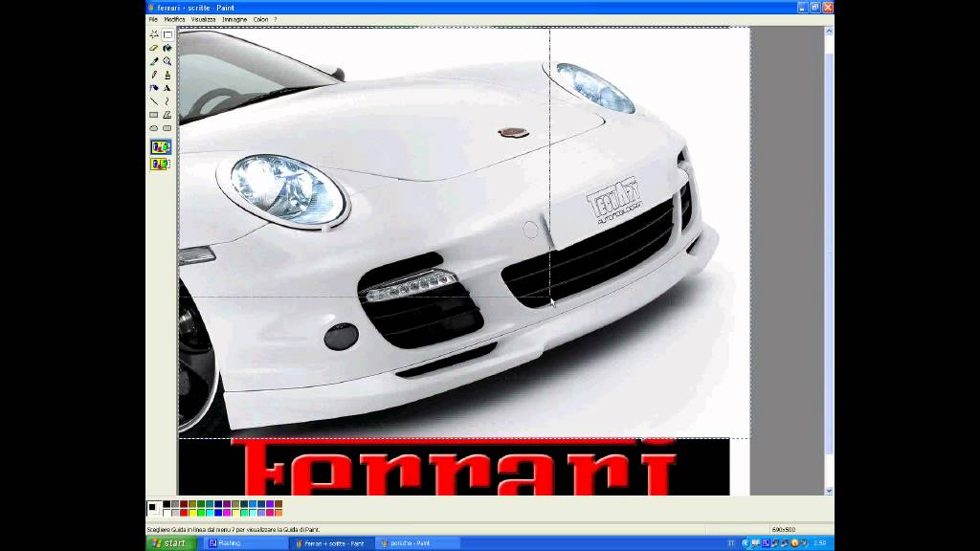Open the Visualizza menu
Screen dimensions: 980x551
pos(203,19)
